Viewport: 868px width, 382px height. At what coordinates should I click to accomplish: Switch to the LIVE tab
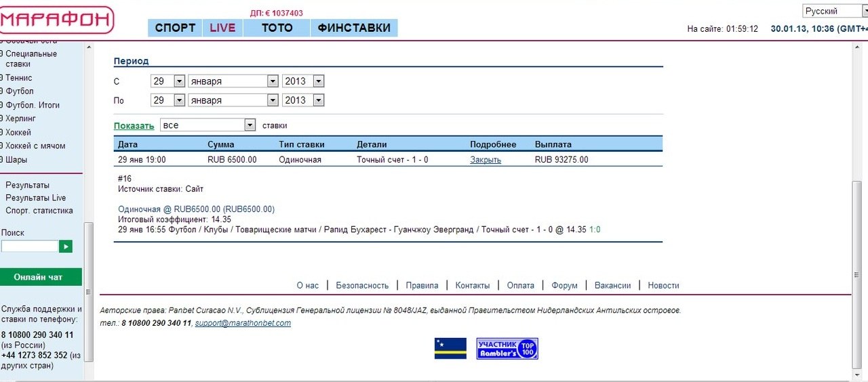coord(222,28)
